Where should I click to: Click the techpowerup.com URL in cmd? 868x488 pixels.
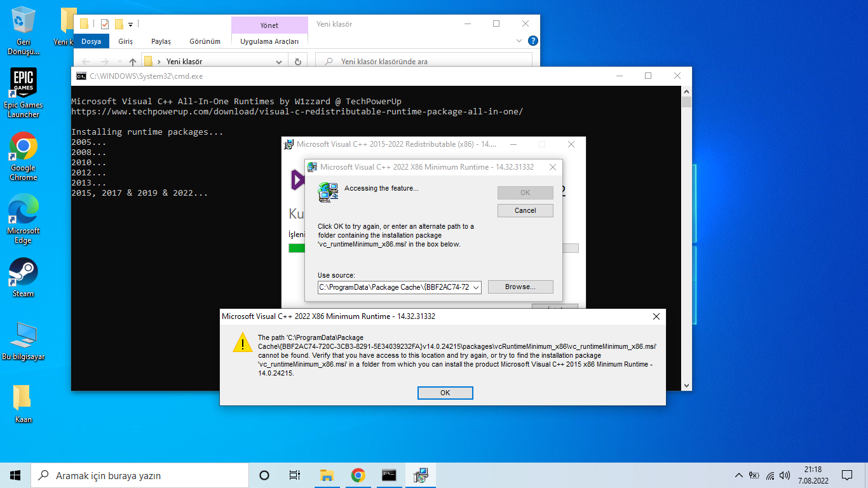[297, 112]
